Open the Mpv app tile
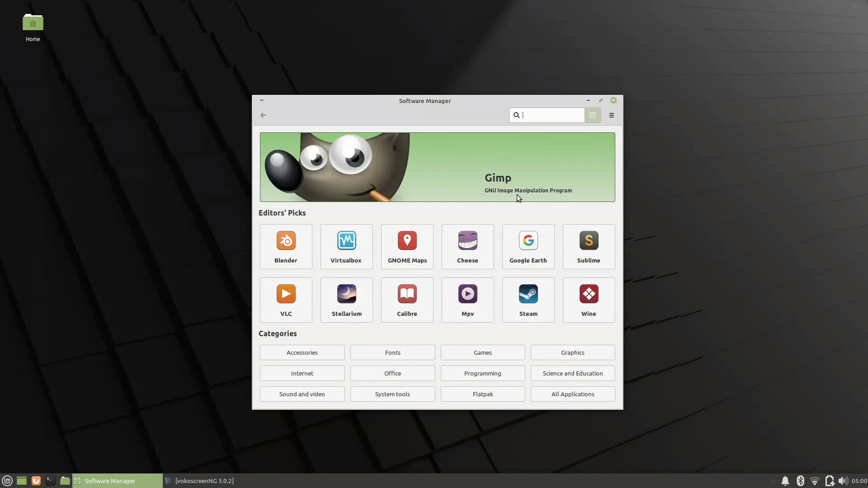The width and height of the screenshot is (868, 488). tap(467, 300)
